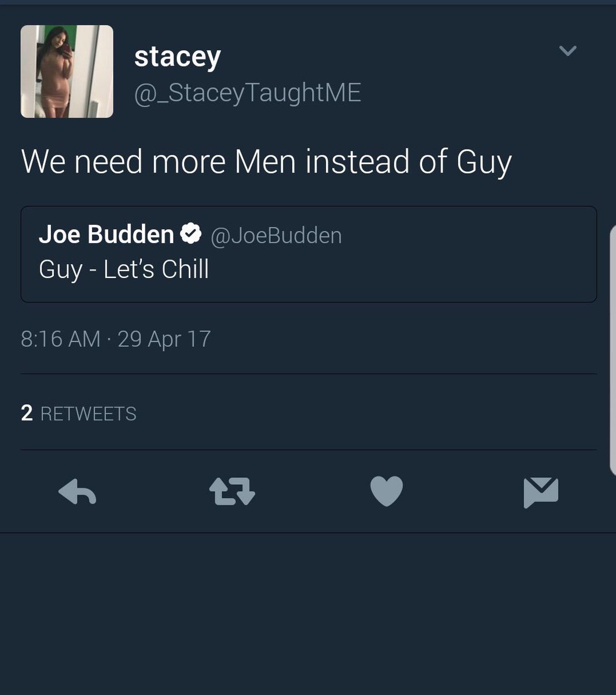
Task: Open the @JoeBudden handle in quoted tweet
Action: (276, 235)
